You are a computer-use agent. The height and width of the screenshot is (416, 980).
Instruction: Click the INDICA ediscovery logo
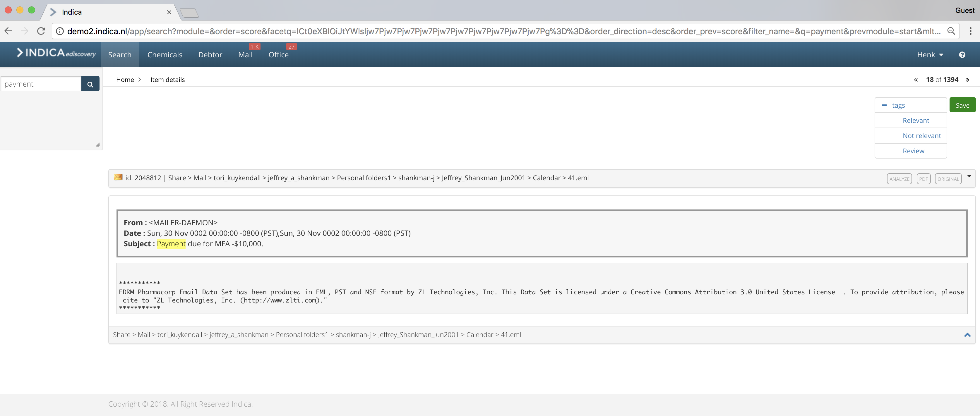(x=56, y=53)
